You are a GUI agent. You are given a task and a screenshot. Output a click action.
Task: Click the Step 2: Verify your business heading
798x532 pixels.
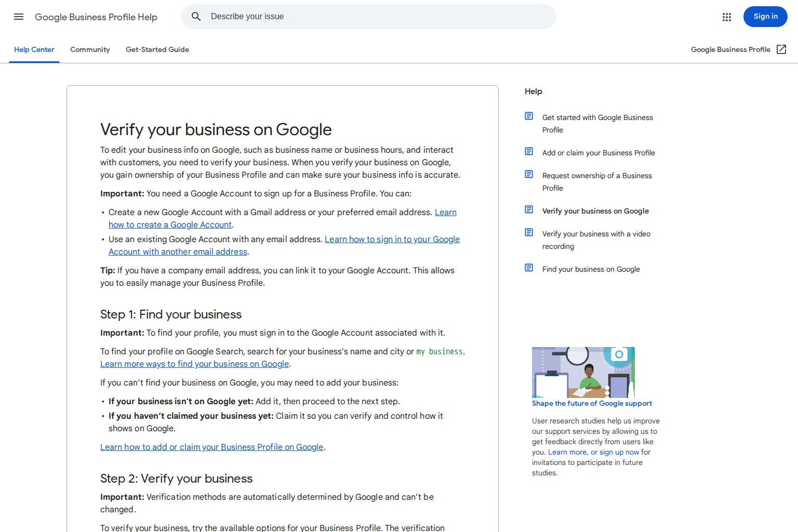[177, 478]
